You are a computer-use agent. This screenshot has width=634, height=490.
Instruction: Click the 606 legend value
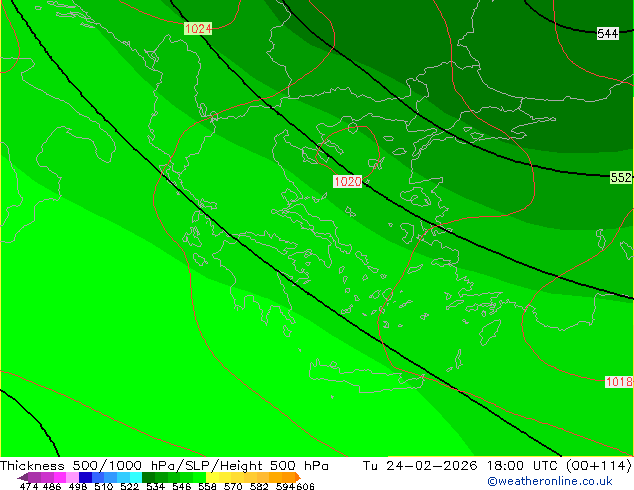tap(305, 486)
